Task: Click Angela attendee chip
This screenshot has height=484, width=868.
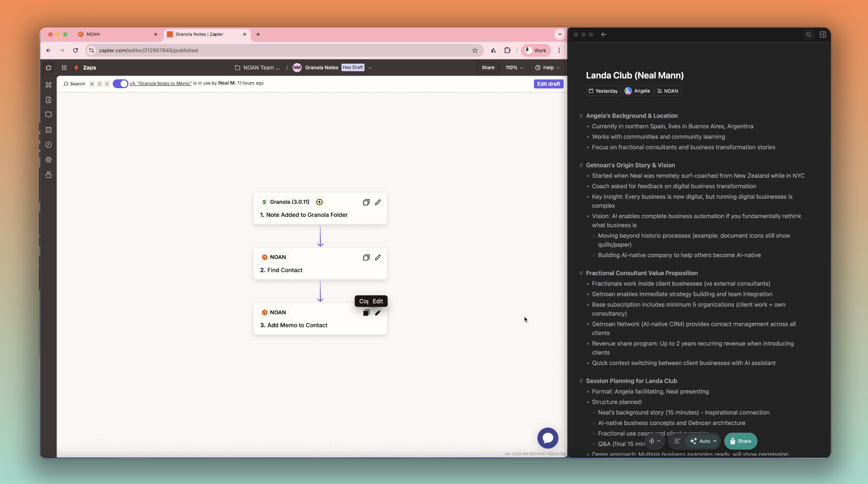Action: pos(637,91)
